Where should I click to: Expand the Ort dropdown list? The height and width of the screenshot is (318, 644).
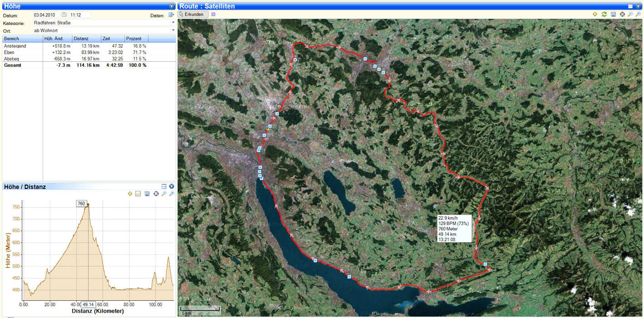[x=173, y=30]
